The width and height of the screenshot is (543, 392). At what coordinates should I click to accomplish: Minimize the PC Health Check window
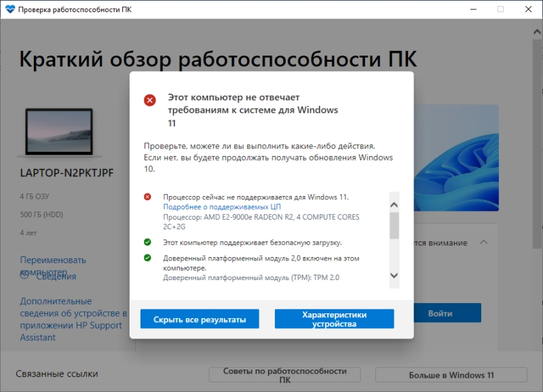[x=473, y=9]
